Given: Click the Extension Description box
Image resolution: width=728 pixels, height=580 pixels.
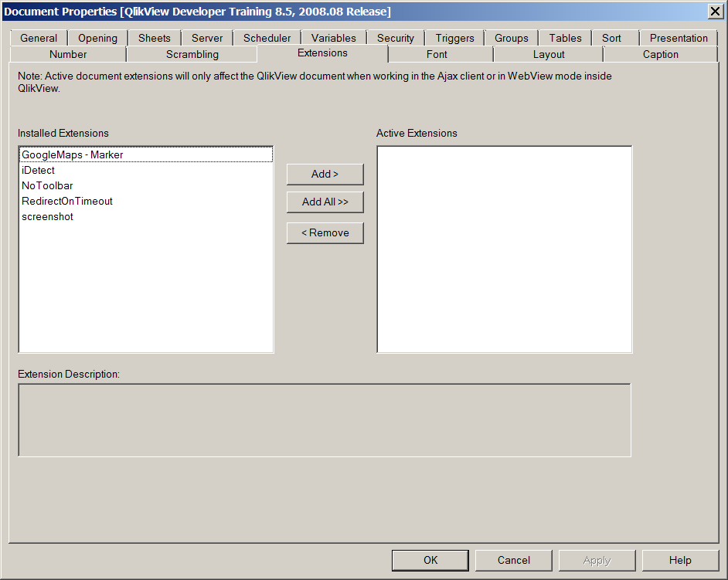Looking at the screenshot, I should pyautogui.click(x=325, y=420).
